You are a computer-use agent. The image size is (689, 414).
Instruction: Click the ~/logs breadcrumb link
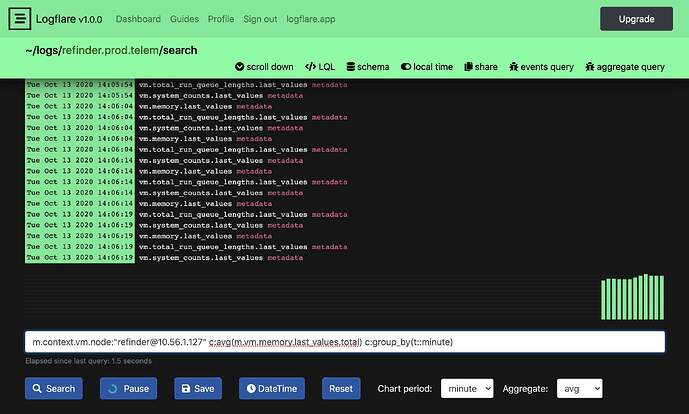point(43,51)
